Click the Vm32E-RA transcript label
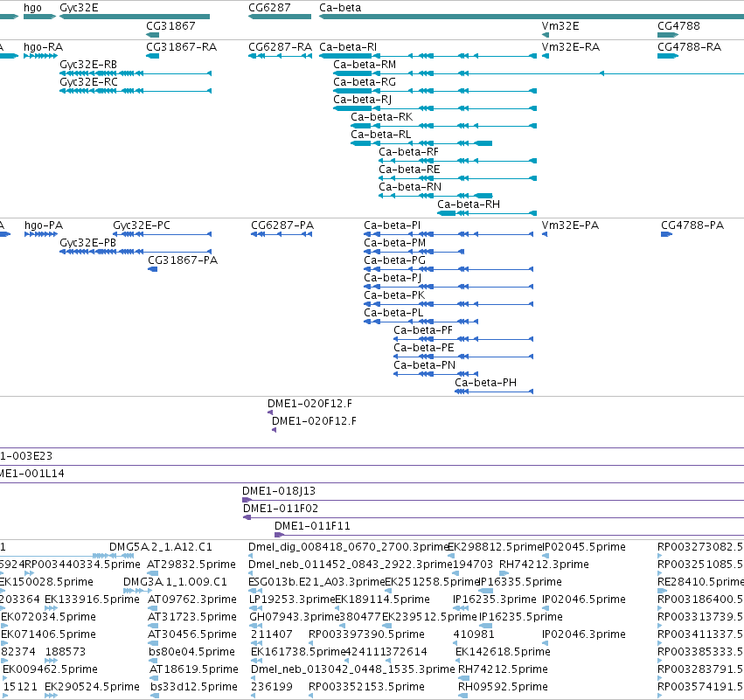 click(x=571, y=47)
